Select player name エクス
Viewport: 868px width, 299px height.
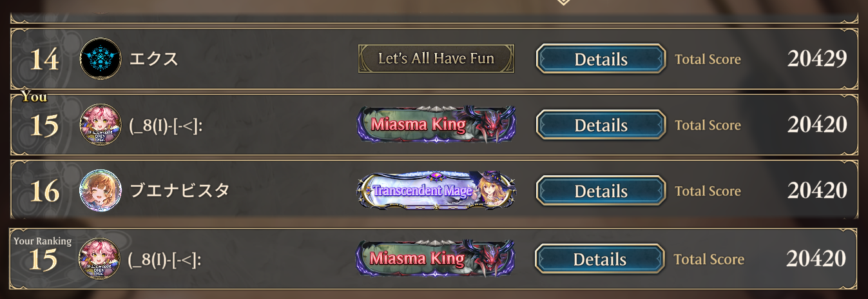click(154, 59)
